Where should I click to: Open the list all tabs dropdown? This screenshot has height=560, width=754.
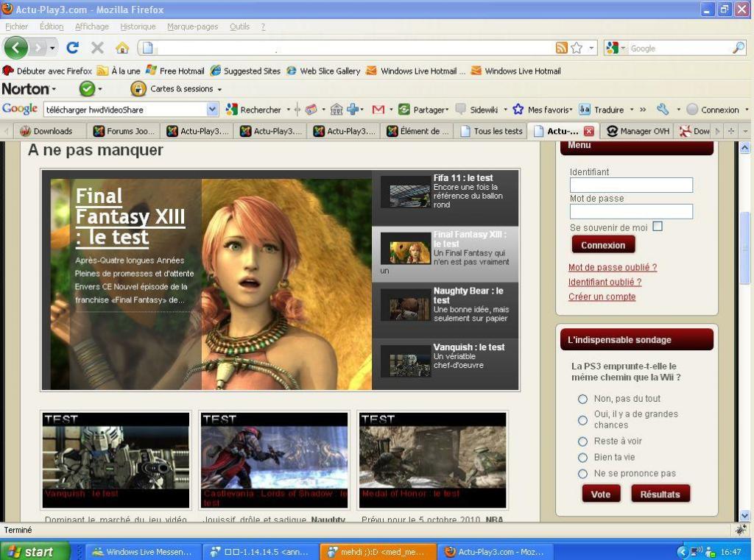[745, 131]
